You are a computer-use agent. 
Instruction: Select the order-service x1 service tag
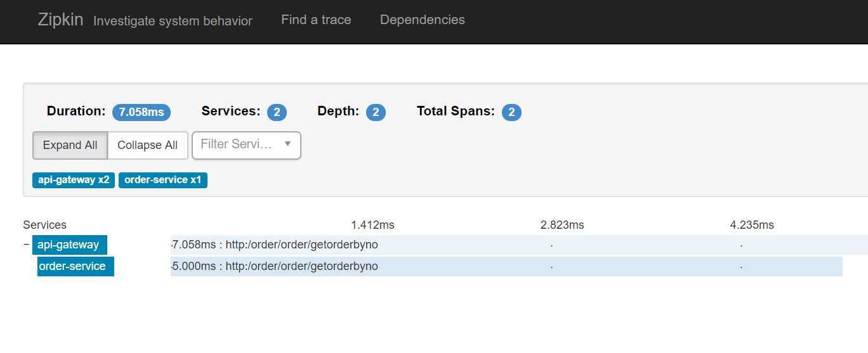coord(163,180)
